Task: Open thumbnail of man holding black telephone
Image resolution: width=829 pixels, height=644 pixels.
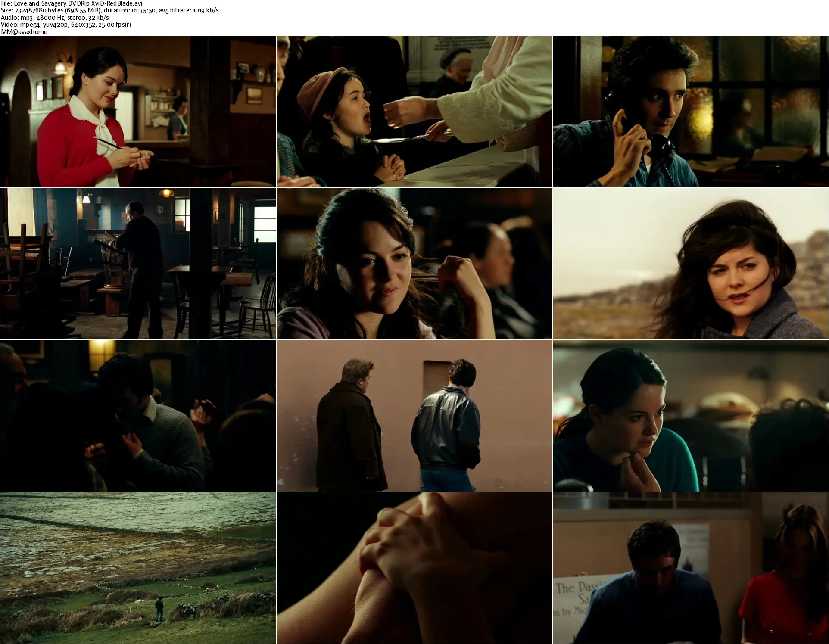Action: coord(691,112)
